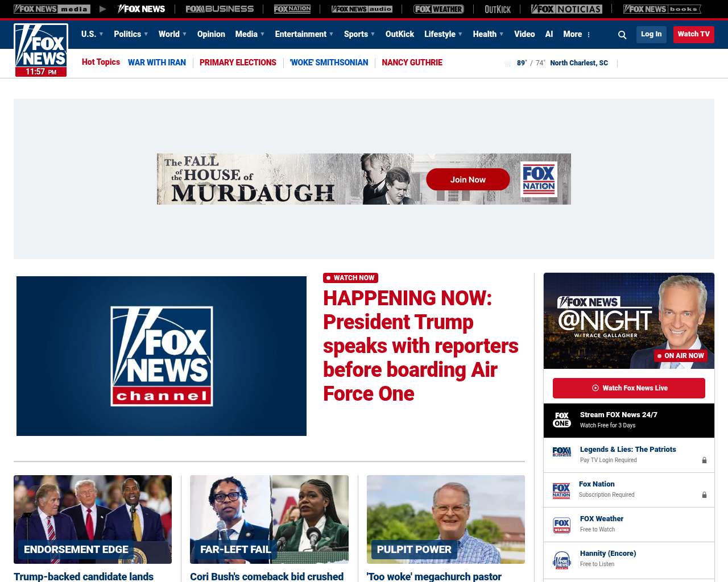This screenshot has height=582, width=728.
Task: Open the PRIMARY ELECTIONS hot topic
Action: click(x=238, y=63)
